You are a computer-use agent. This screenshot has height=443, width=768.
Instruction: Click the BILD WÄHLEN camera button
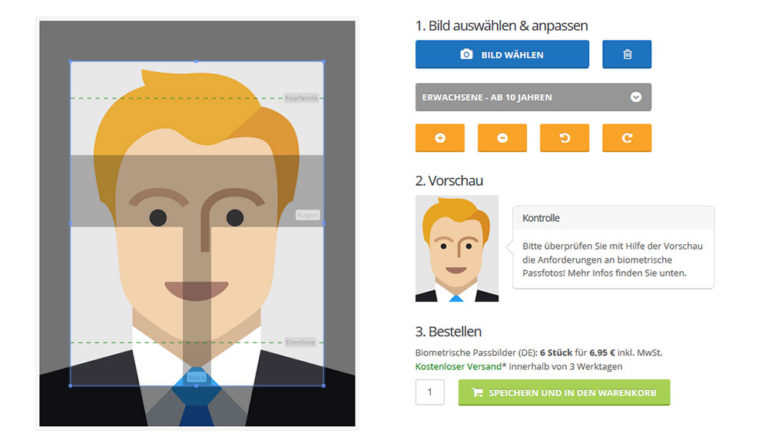click(502, 54)
